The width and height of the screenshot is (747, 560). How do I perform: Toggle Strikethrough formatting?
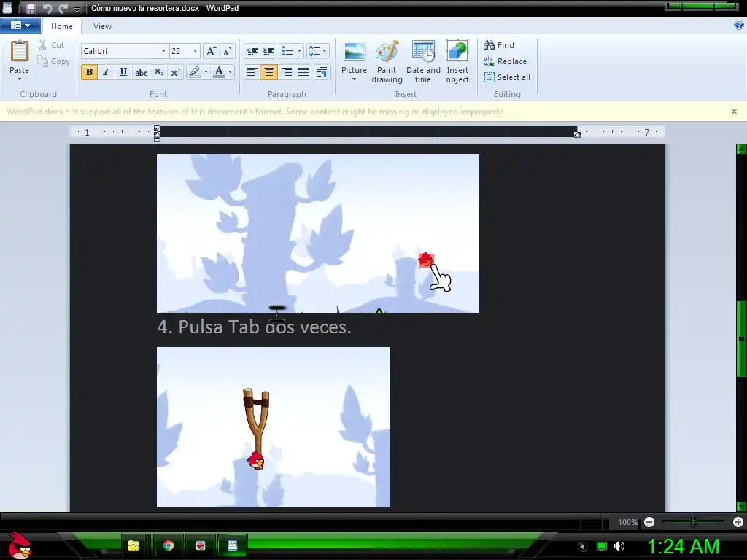point(141,72)
